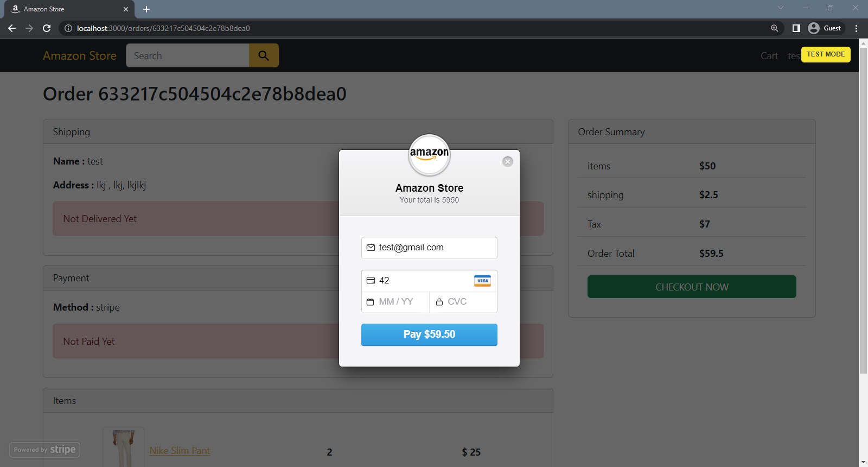Click the search magnifier button
Image resolution: width=868 pixels, height=467 pixels.
coord(264,55)
